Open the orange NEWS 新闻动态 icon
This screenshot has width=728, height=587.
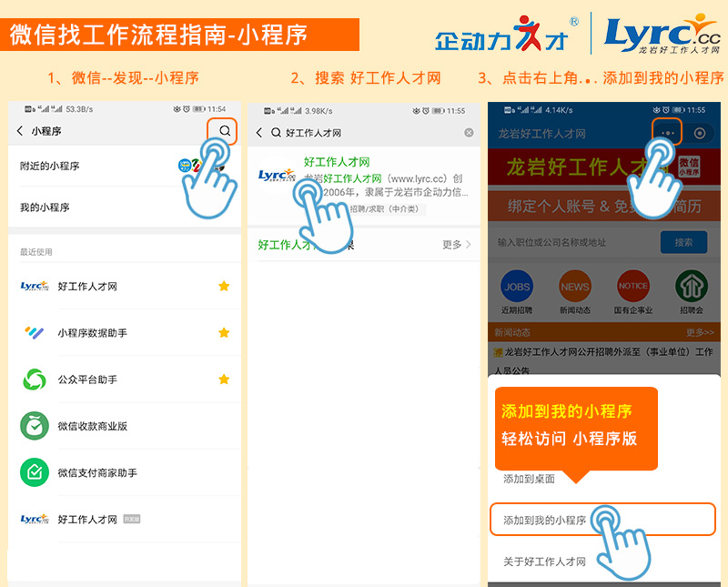click(x=575, y=287)
